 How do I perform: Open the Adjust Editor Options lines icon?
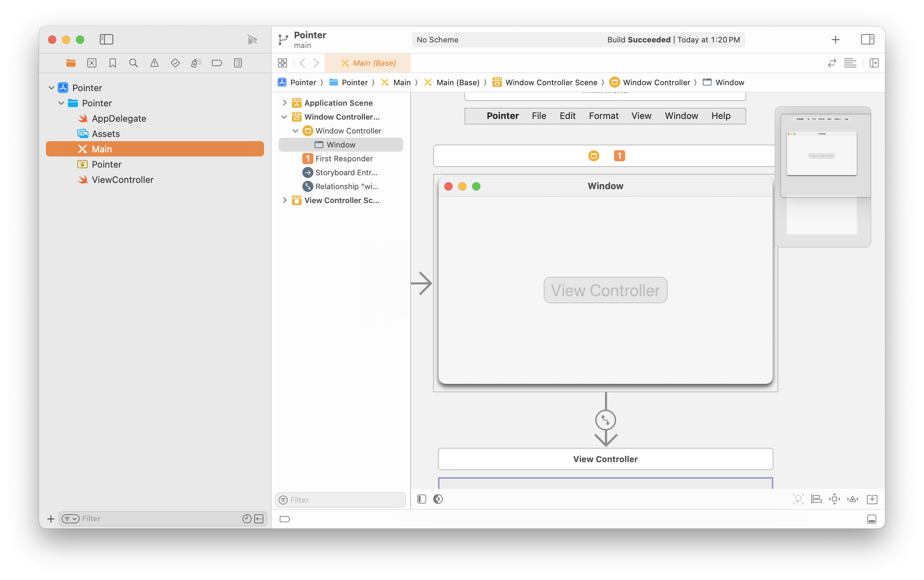pyautogui.click(x=850, y=63)
